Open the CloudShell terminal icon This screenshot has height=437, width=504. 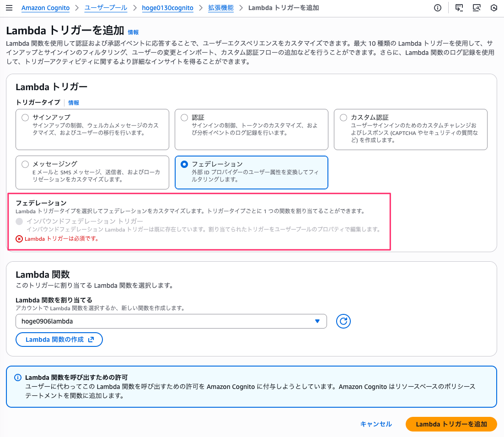tap(459, 8)
